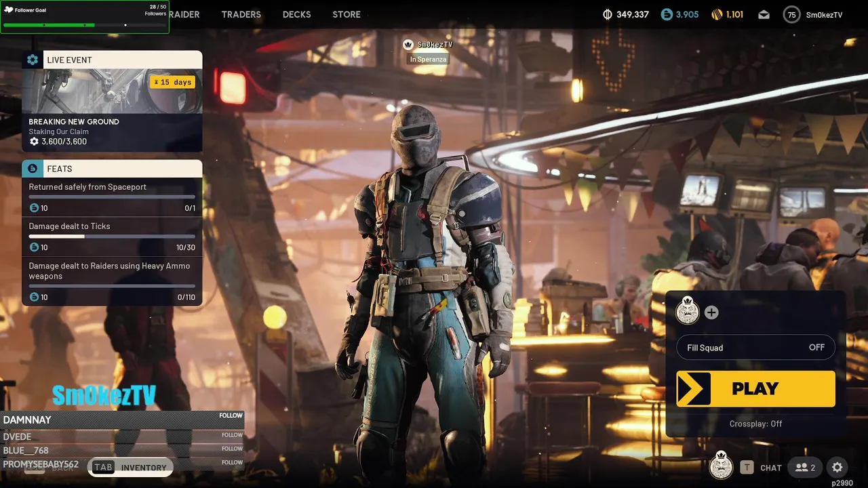The height and width of the screenshot is (488, 868).
Task: Click the blue Cred icon beside 3,905
Action: (667, 14)
